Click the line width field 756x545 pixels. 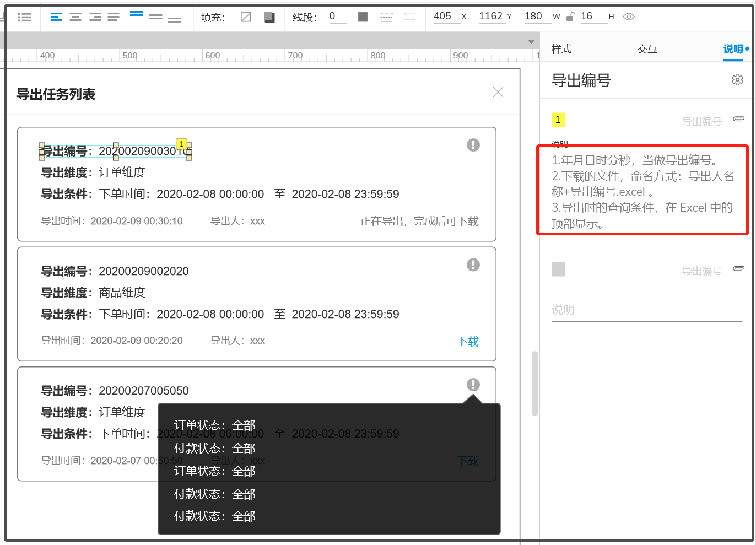pos(338,17)
